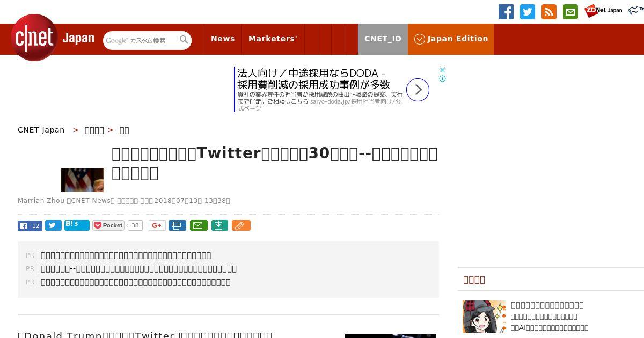This screenshot has width=644, height=338.
Task: Click the orange paperclip clip icon
Action: (x=241, y=225)
